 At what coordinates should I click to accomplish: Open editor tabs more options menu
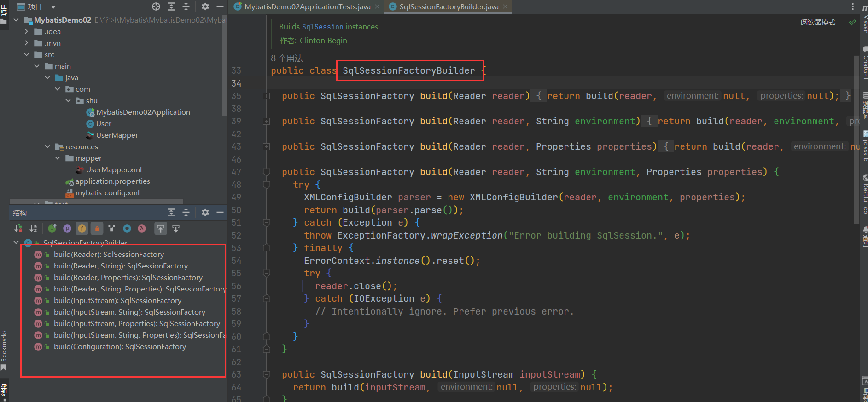click(x=852, y=6)
